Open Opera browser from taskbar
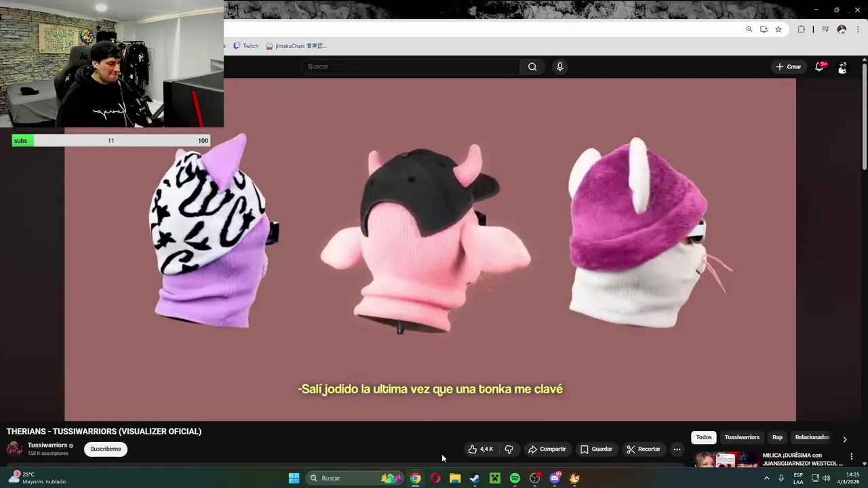868x488 pixels. (435, 479)
